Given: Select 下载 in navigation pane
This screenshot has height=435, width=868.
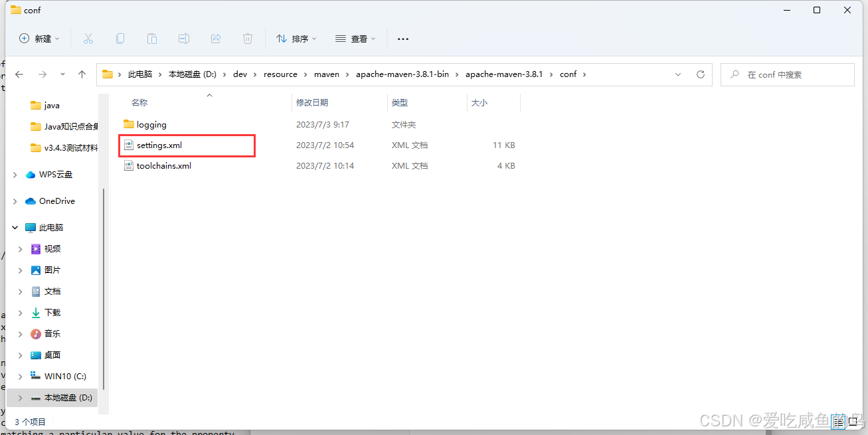Looking at the screenshot, I should [52, 313].
